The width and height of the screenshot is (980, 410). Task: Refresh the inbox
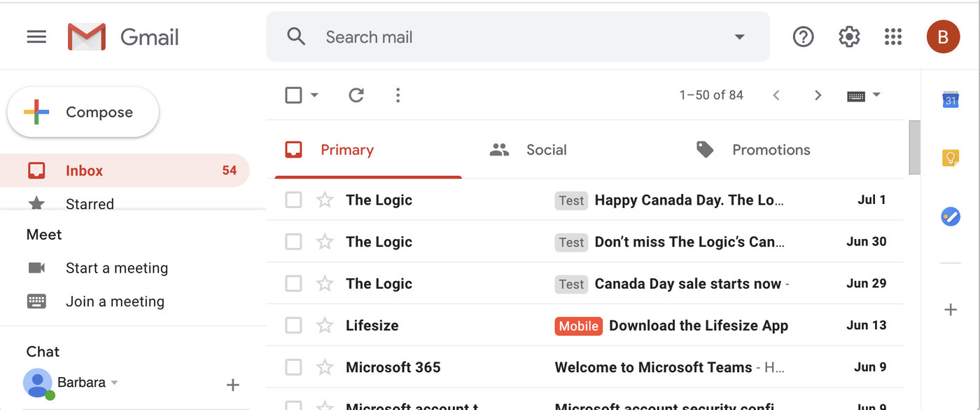[x=356, y=95]
